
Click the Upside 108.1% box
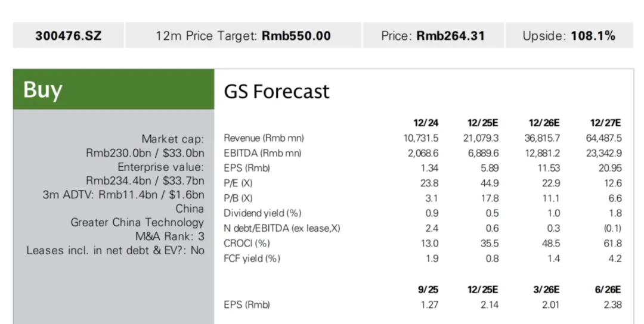[x=568, y=36]
